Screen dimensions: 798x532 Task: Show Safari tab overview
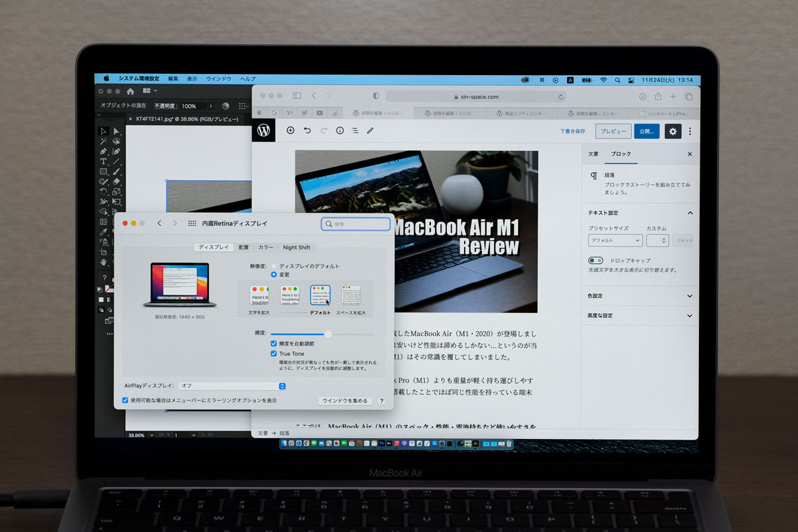tap(688, 96)
